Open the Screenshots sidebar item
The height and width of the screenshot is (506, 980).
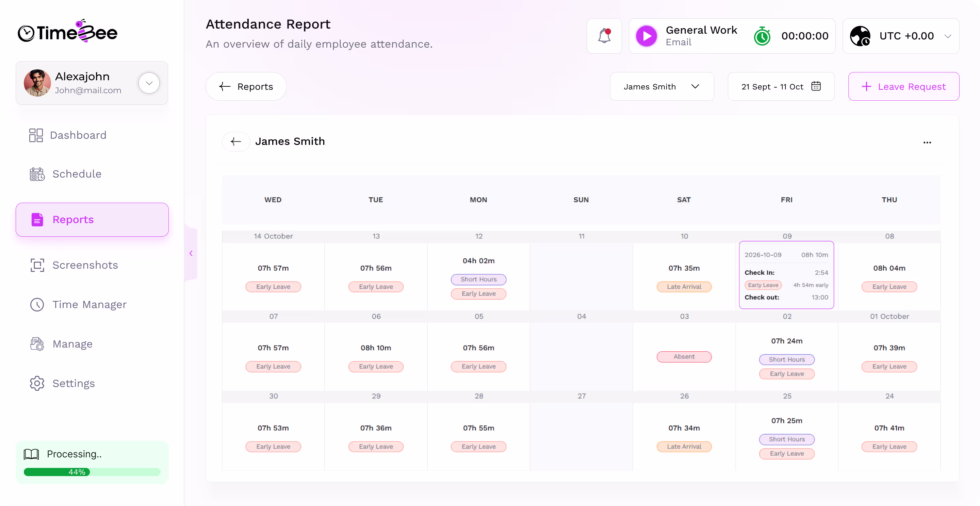click(x=75, y=265)
